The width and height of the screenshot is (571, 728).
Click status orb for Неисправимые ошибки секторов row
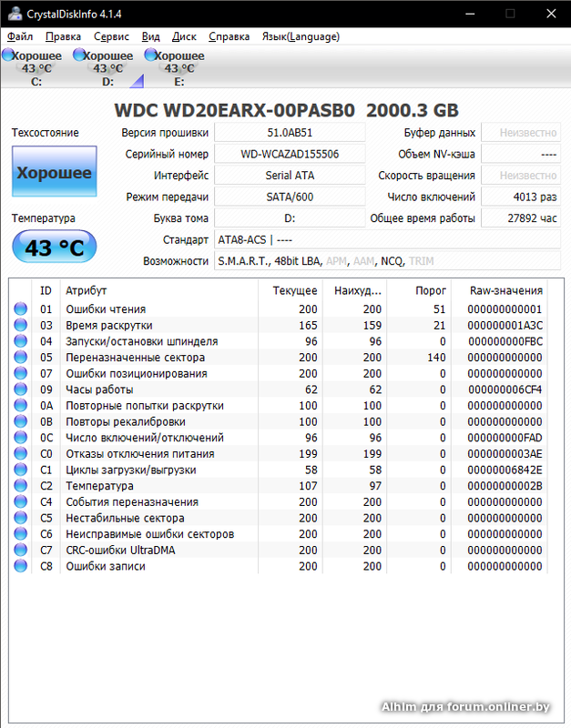pos(20,533)
